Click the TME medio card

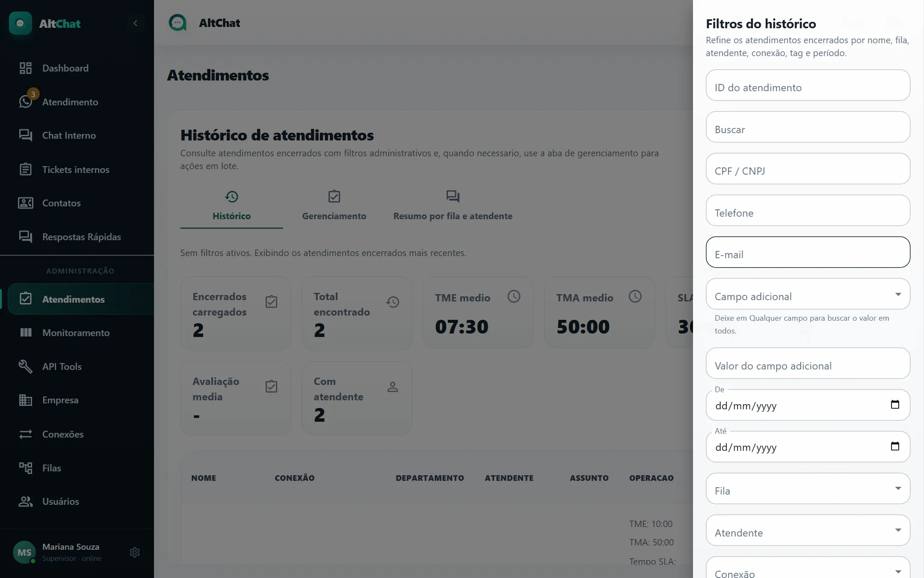[x=478, y=313]
